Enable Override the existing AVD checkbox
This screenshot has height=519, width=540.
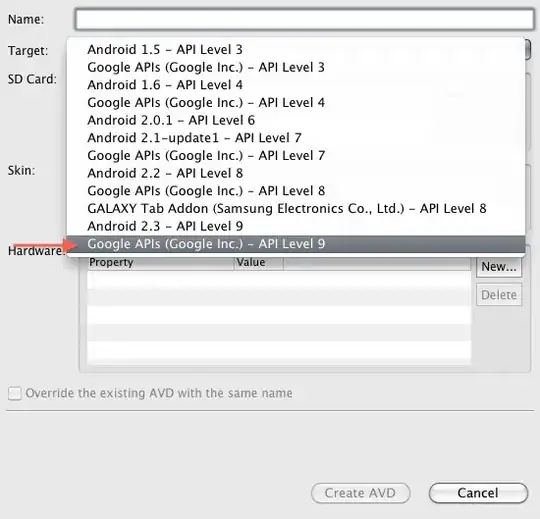coord(15,393)
